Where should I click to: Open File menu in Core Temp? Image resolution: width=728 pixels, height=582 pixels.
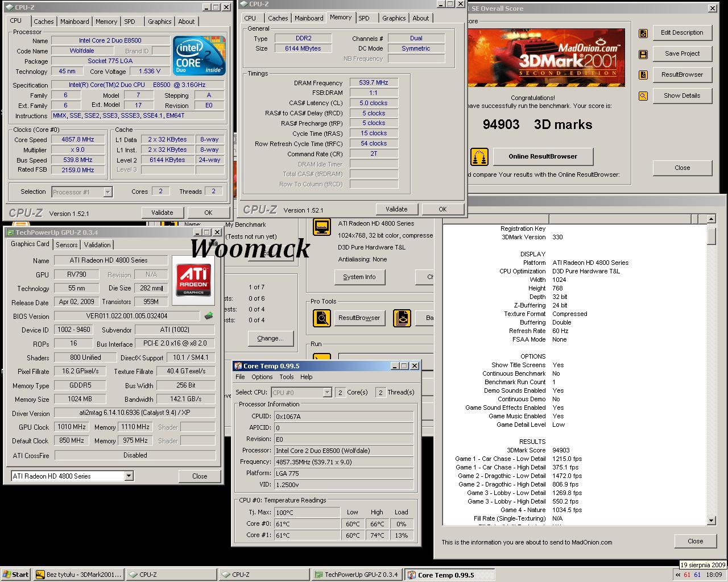240,377
